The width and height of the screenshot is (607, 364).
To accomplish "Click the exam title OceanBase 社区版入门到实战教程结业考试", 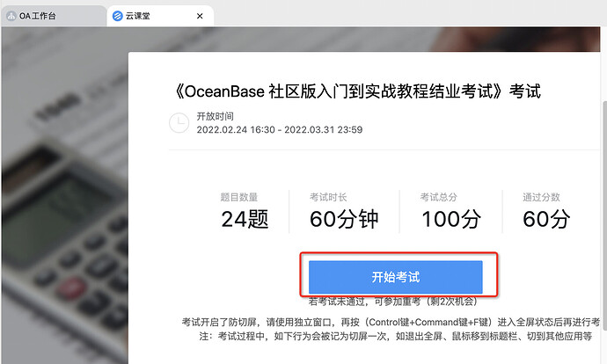I will click(358, 91).
